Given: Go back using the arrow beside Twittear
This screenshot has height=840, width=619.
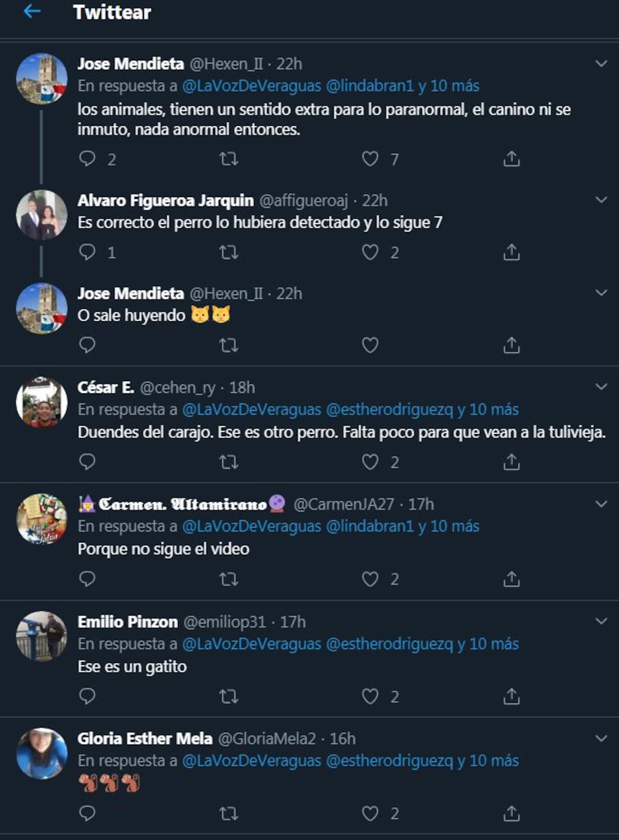Looking at the screenshot, I should point(32,11).
